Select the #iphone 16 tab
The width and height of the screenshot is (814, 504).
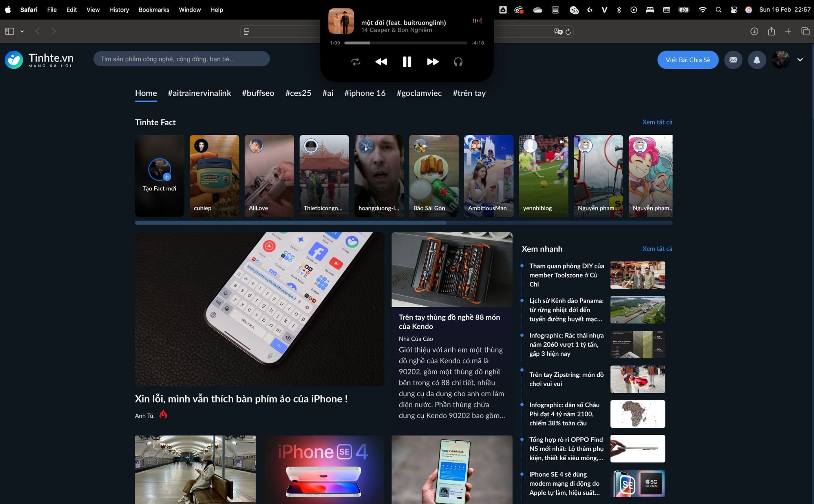point(365,93)
